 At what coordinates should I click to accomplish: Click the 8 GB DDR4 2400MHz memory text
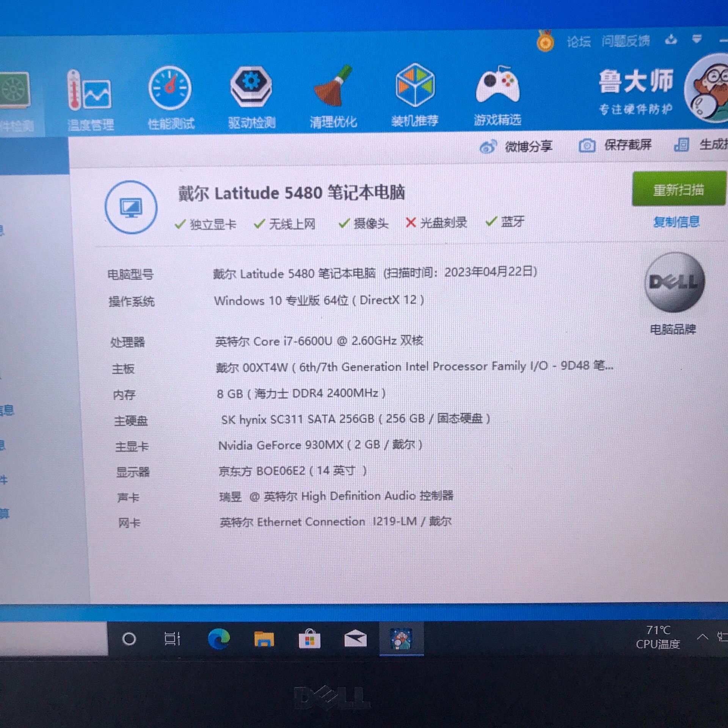click(301, 394)
